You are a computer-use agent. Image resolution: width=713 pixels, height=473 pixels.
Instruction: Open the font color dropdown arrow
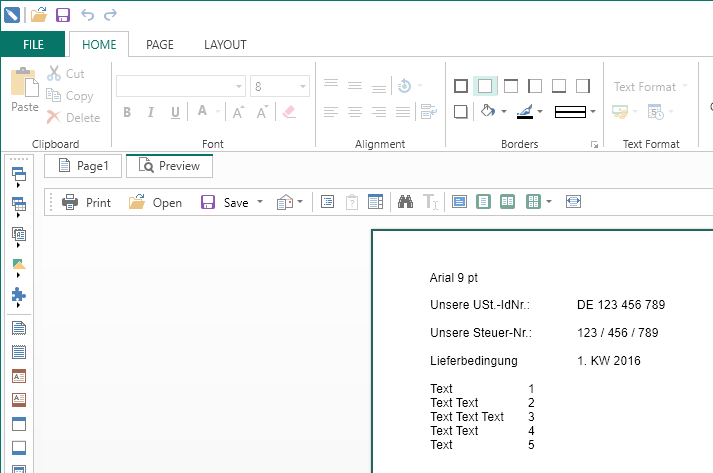tap(217, 111)
